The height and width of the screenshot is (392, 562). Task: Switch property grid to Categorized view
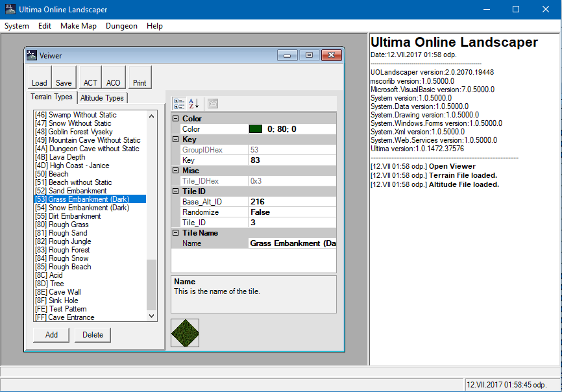coord(178,104)
